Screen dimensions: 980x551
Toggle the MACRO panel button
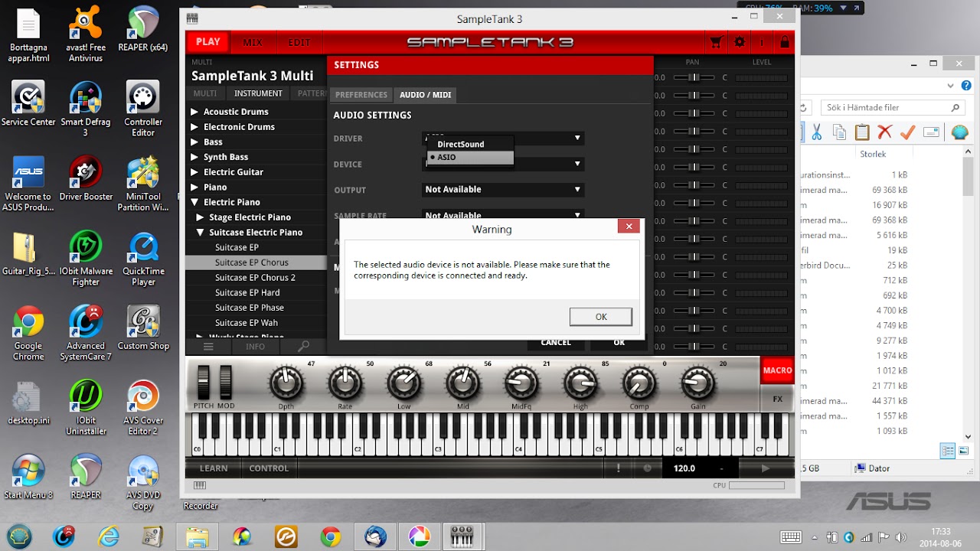pyautogui.click(x=777, y=370)
